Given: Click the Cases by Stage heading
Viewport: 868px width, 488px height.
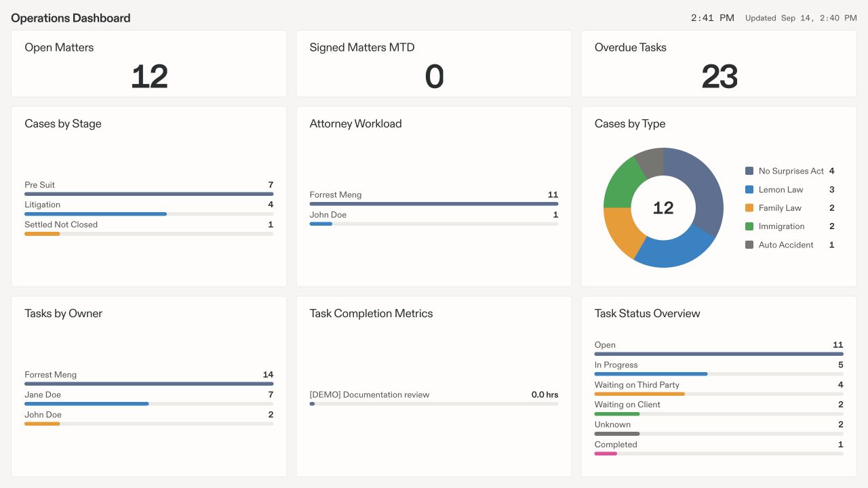Looking at the screenshot, I should pyautogui.click(x=63, y=124).
